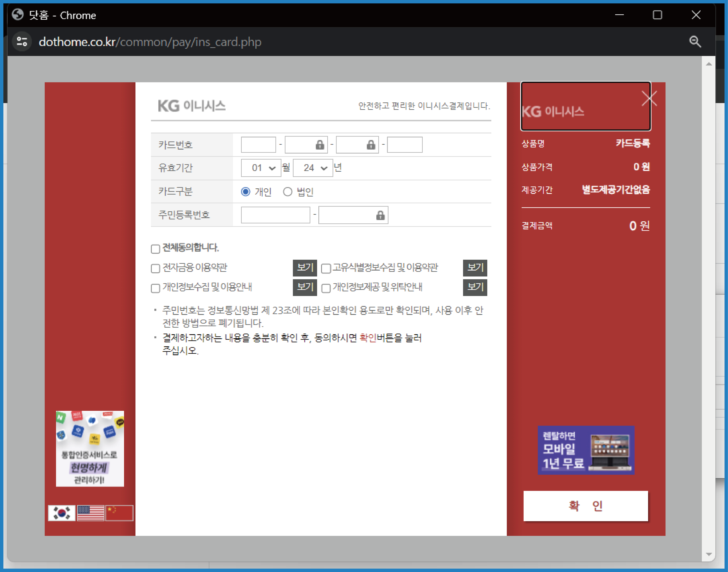The height and width of the screenshot is (572, 728).
Task: Click the first card number input field
Action: [x=258, y=145]
